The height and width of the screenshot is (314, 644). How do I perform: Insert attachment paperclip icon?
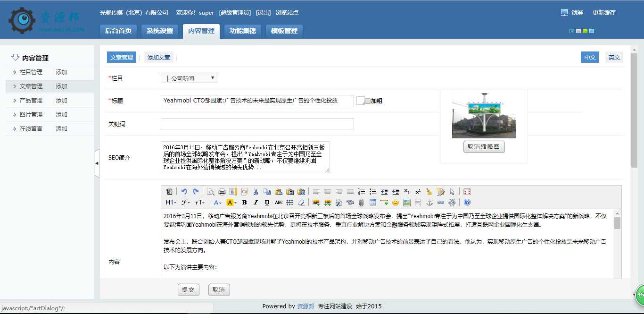pos(362,203)
